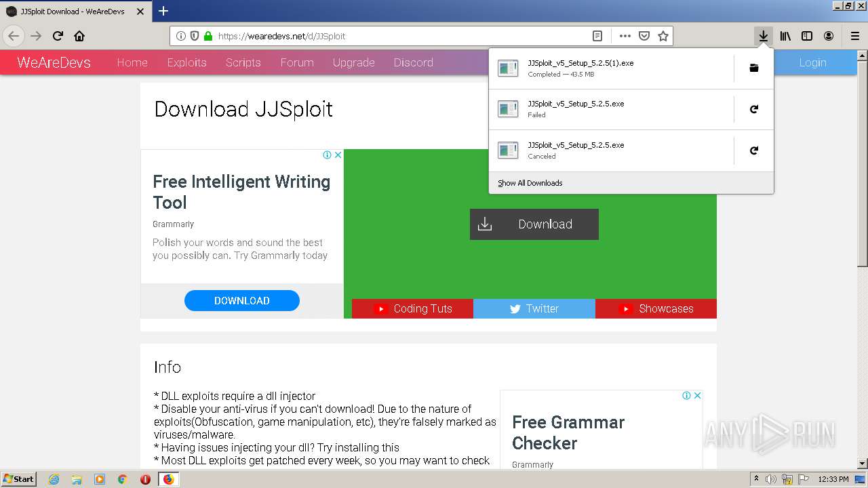Open the Home nav item
This screenshot has width=868, height=488.
(x=132, y=62)
